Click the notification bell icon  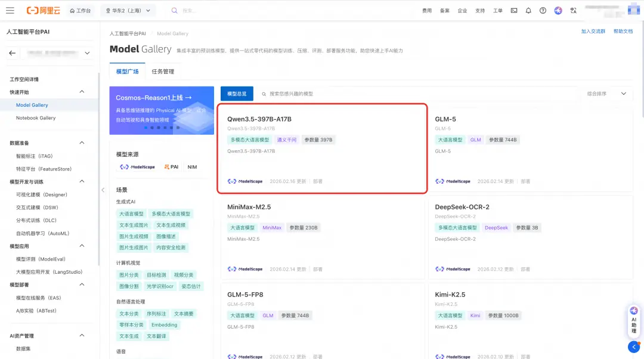[x=528, y=11]
